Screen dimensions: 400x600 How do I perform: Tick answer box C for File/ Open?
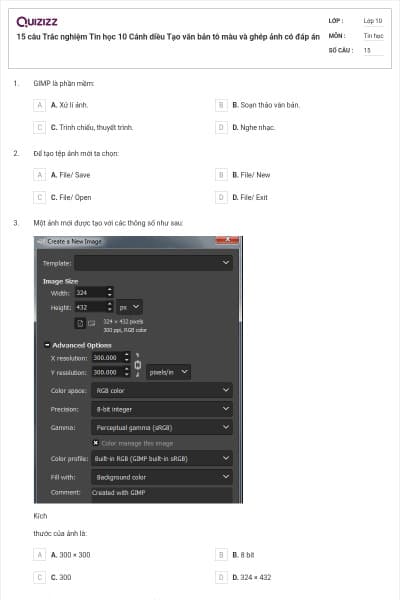pyautogui.click(x=39, y=197)
